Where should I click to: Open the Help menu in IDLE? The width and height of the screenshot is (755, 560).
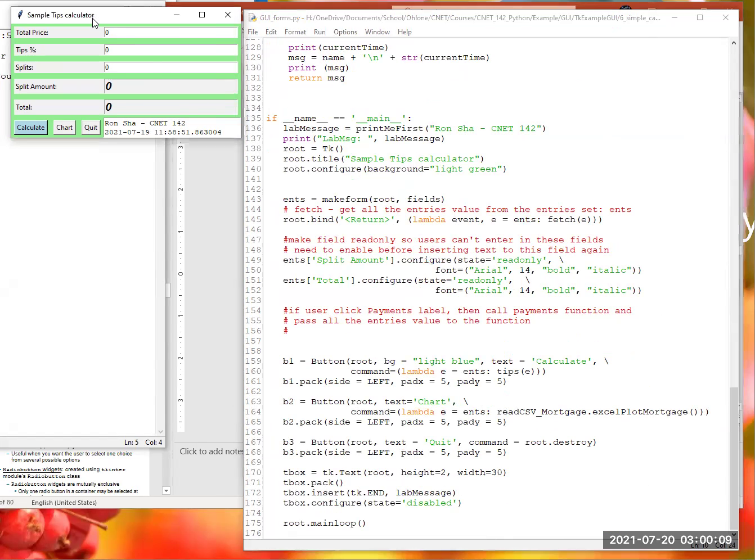(405, 32)
